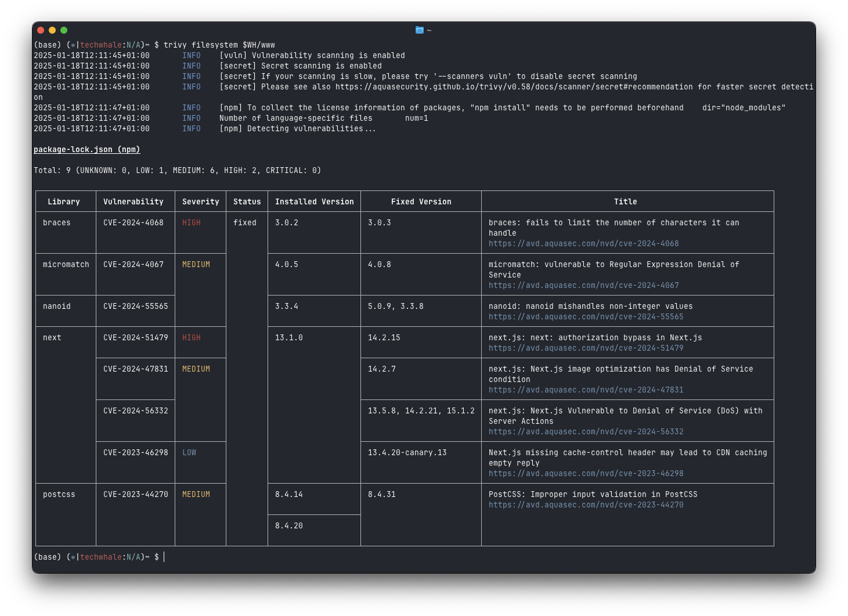Click CVE-2024-47831 identifier in Vulnerability column
The width and height of the screenshot is (848, 616).
click(x=136, y=369)
